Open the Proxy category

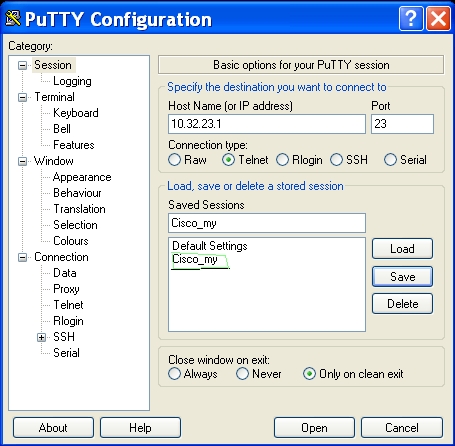click(66, 289)
